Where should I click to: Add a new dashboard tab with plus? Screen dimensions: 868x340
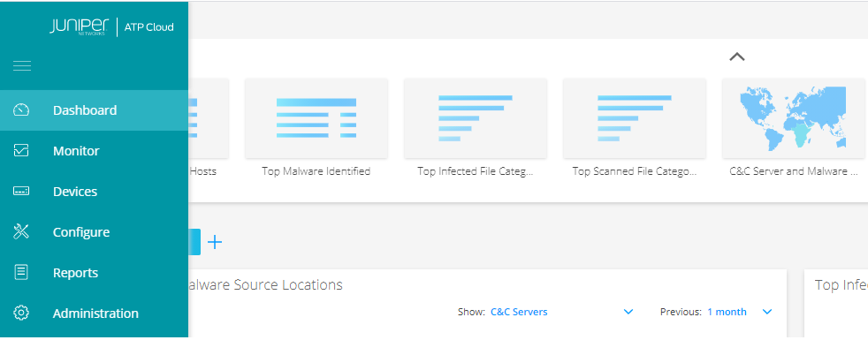[x=215, y=242]
